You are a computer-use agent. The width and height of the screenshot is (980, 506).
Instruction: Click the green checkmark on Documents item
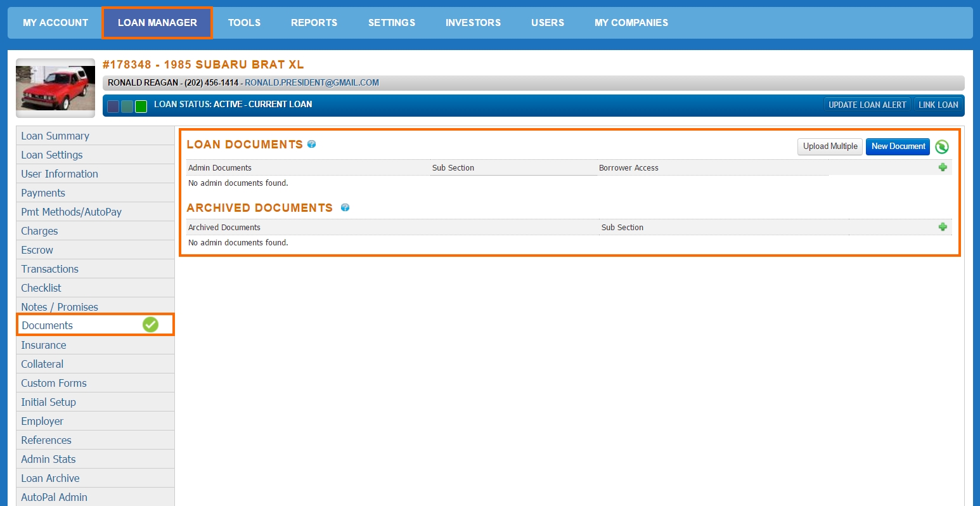(150, 325)
